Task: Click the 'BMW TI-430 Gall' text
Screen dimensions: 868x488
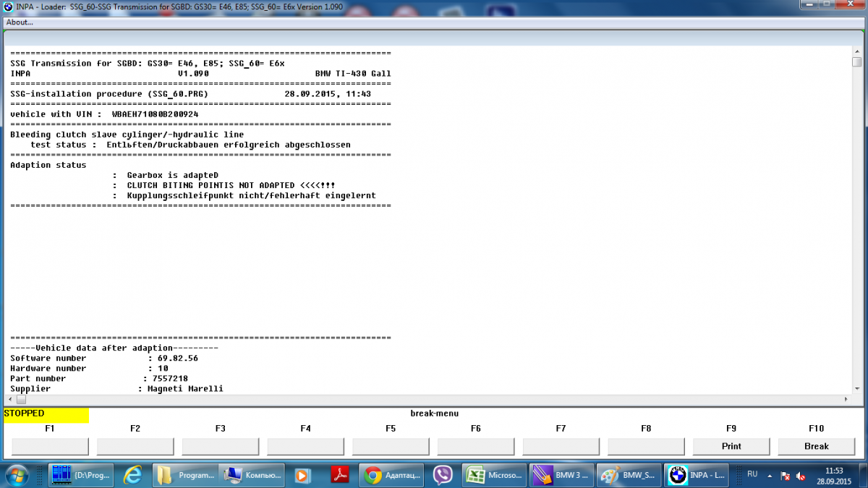Action: pos(353,74)
